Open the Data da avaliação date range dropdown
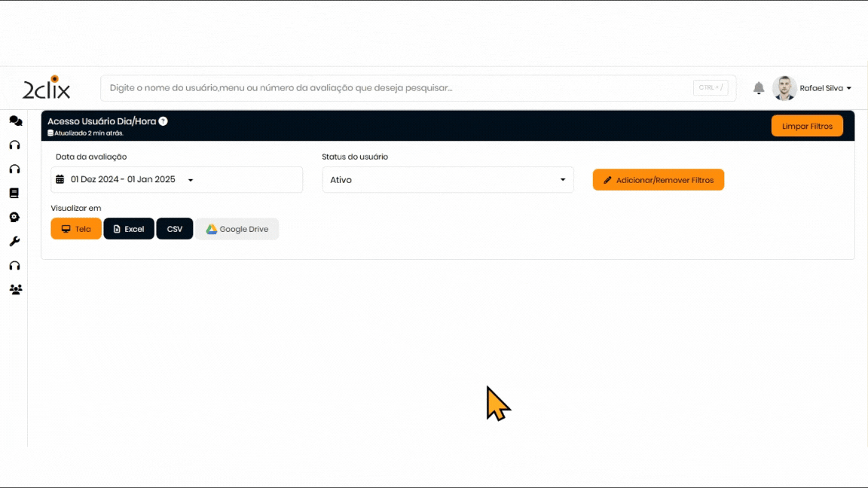This screenshot has height=488, width=868. (176, 180)
